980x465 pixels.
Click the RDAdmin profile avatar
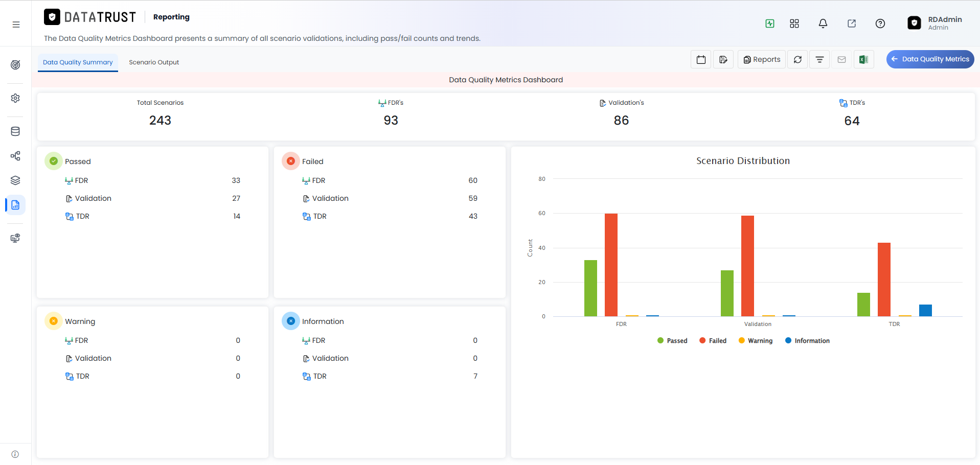coord(914,23)
